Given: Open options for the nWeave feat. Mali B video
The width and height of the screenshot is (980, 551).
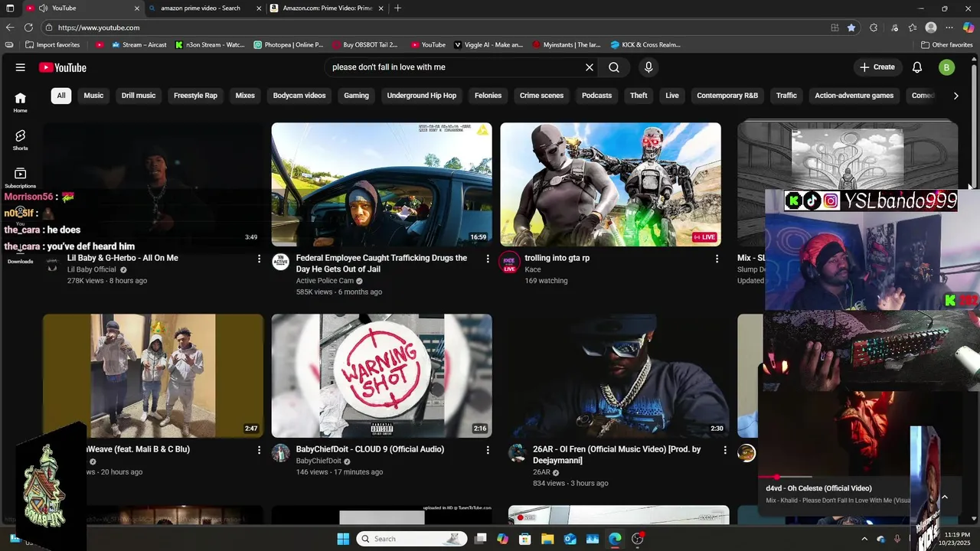Looking at the screenshot, I should pos(259,450).
